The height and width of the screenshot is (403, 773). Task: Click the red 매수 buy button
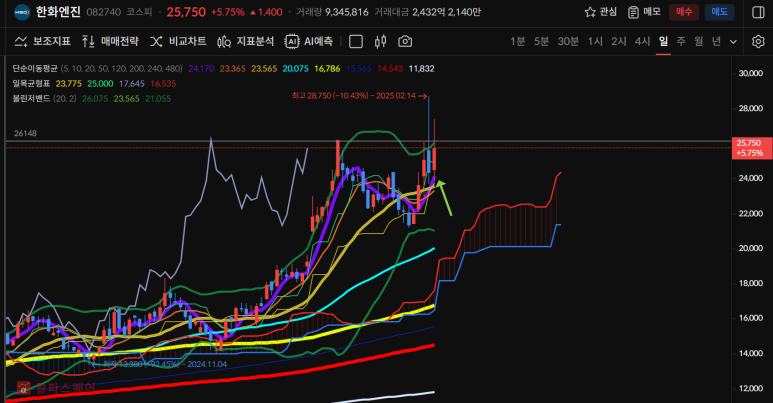click(x=684, y=12)
